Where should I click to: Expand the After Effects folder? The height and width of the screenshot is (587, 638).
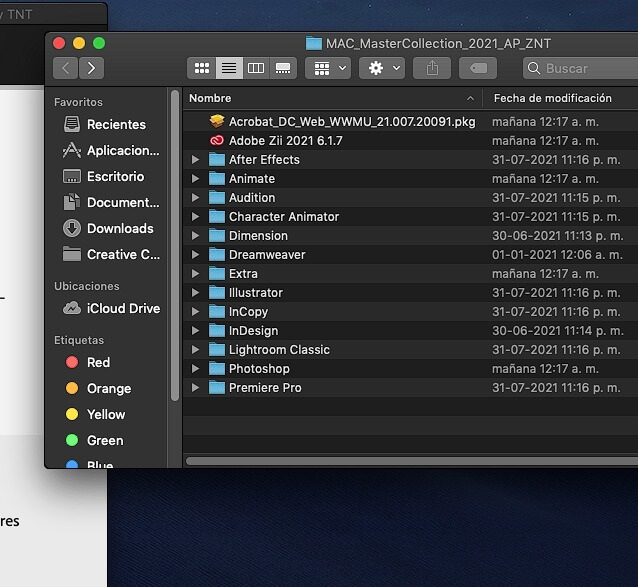pyautogui.click(x=195, y=159)
